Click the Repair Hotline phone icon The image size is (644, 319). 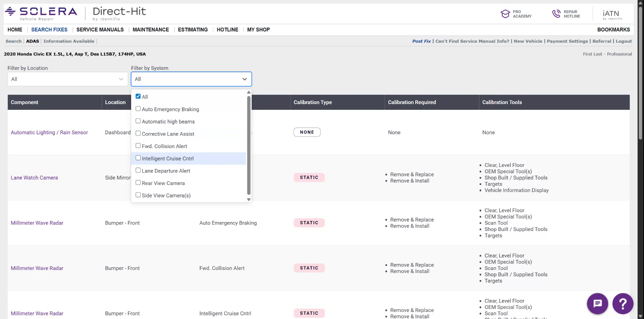tap(556, 13)
